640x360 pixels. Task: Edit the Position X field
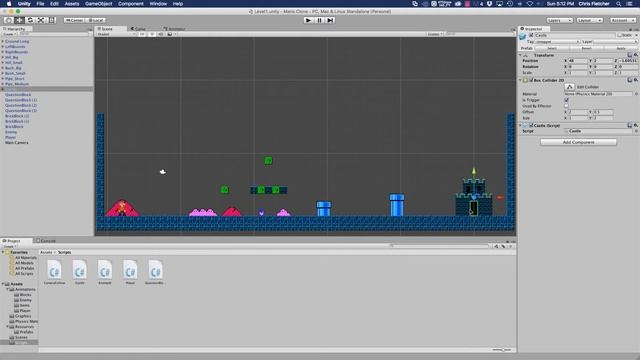(578, 60)
